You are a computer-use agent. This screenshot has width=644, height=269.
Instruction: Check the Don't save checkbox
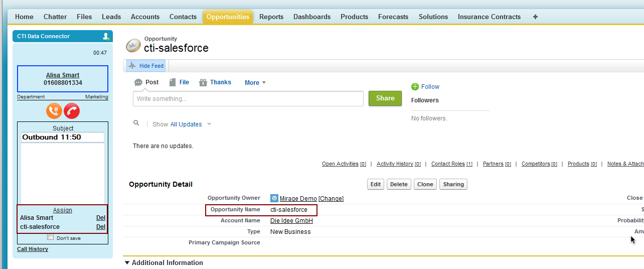[50, 237]
